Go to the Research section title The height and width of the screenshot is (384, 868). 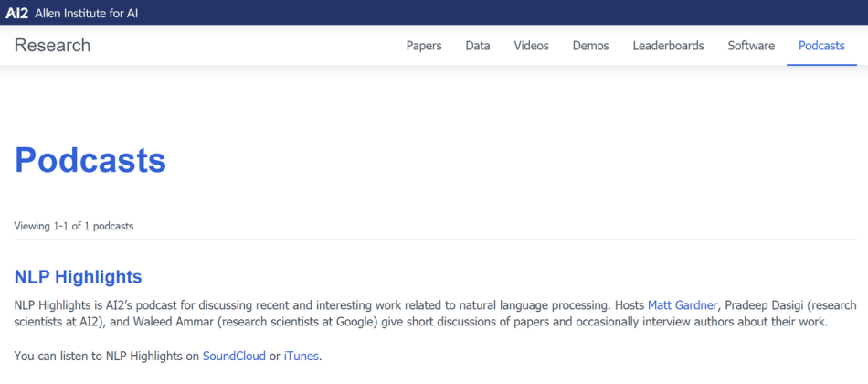53,46
